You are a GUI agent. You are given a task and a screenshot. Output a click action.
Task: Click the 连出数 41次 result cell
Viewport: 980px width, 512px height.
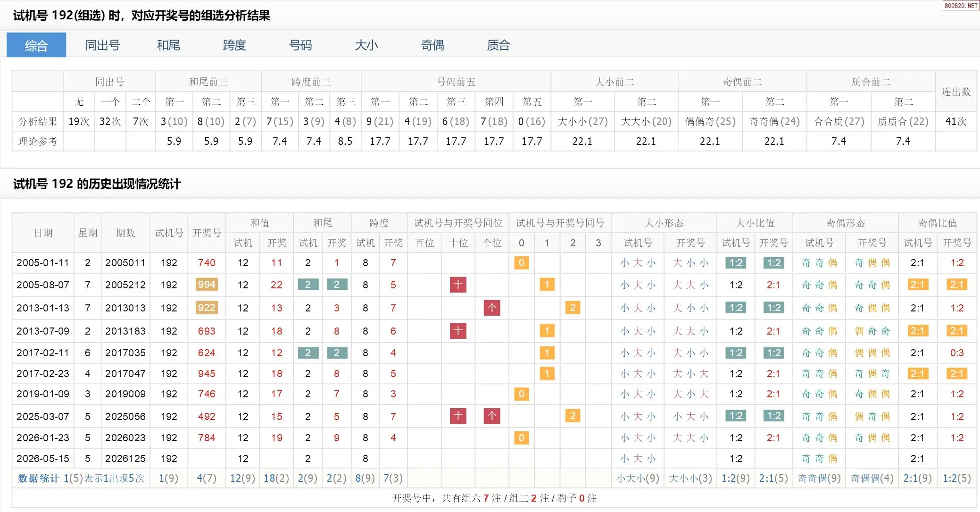(x=956, y=121)
